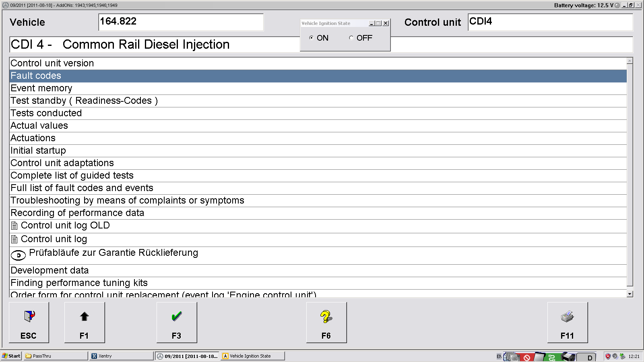Image resolution: width=644 pixels, height=362 pixels.
Task: Open help with F6 question mark
Action: (326, 323)
